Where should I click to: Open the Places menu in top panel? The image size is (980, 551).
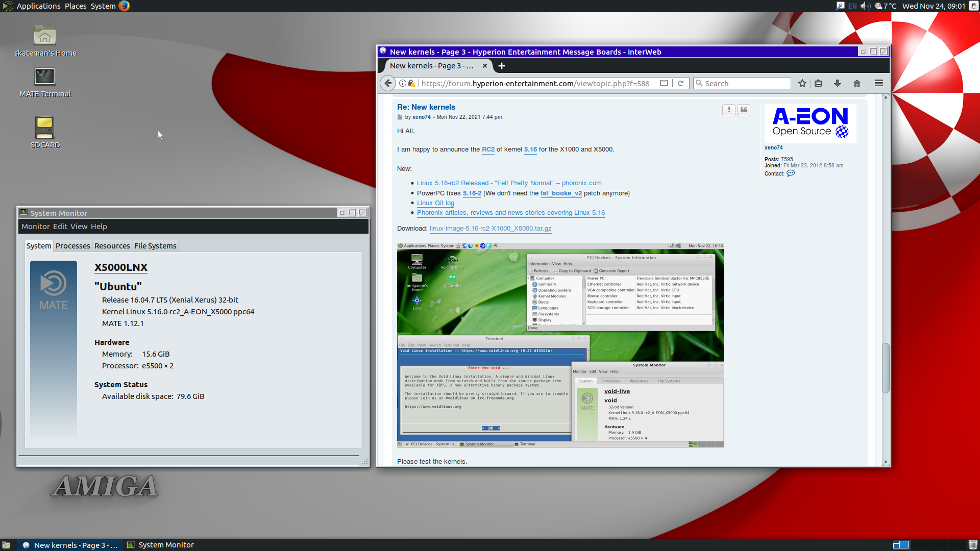(x=76, y=6)
